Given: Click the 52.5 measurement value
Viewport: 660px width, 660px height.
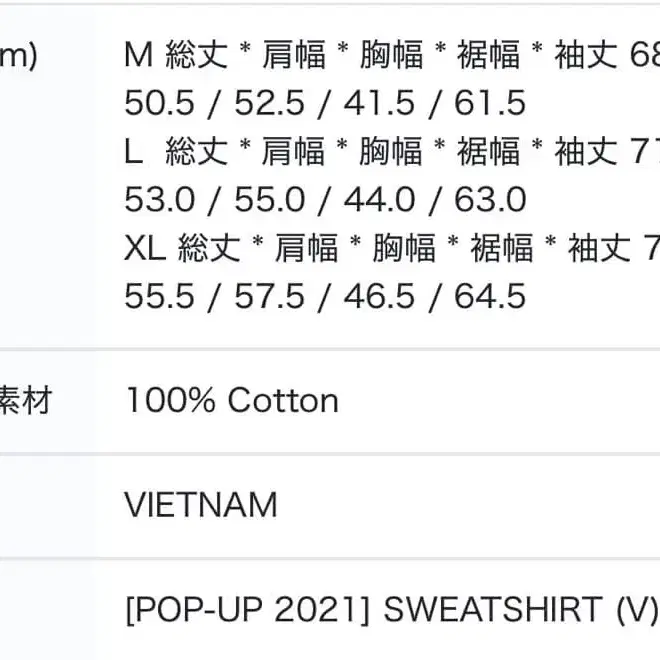Looking at the screenshot, I should (270, 103).
